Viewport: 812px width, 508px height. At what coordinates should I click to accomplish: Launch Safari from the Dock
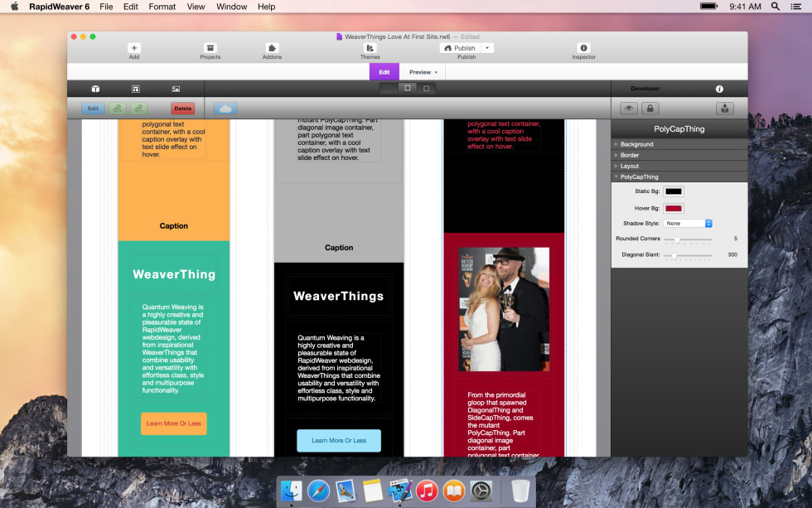pos(318,491)
